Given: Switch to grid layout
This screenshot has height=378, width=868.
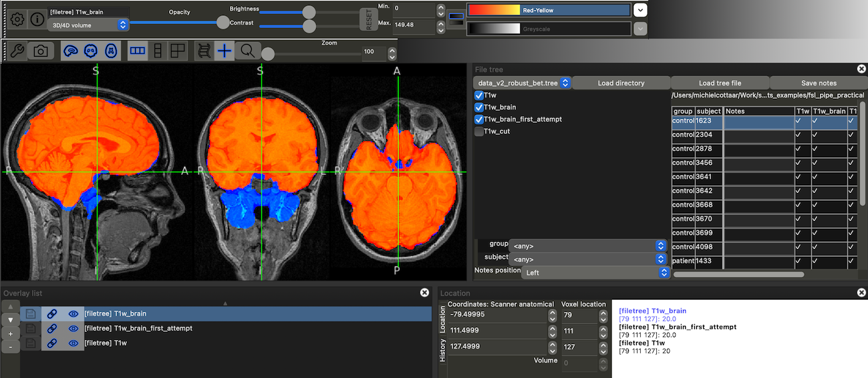Looking at the screenshot, I should tap(178, 51).
